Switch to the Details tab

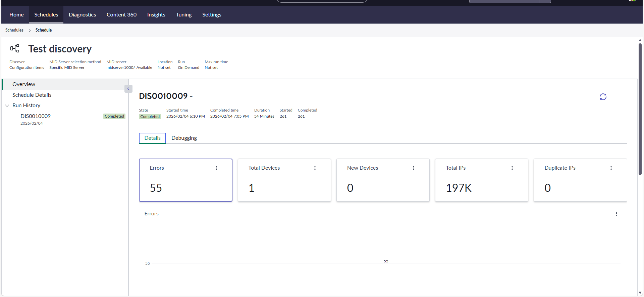point(153,138)
